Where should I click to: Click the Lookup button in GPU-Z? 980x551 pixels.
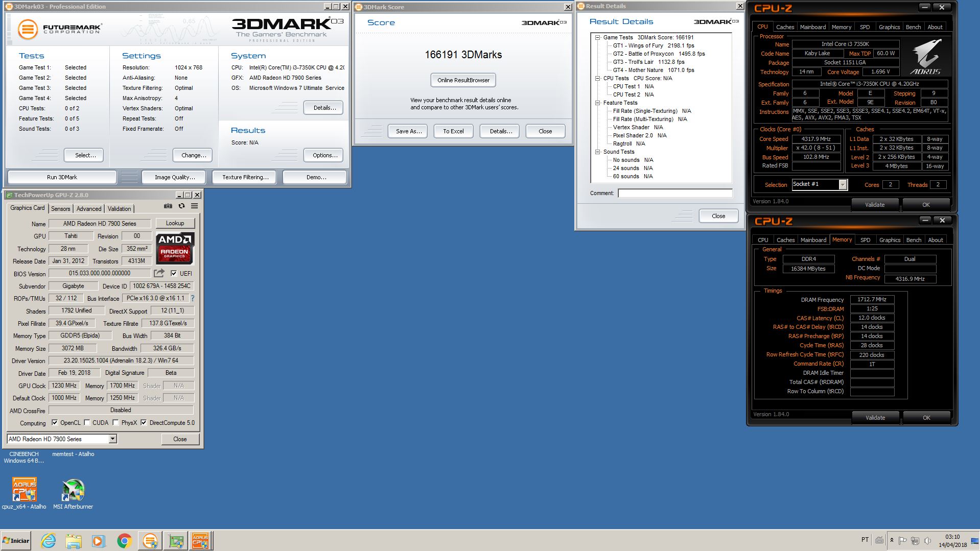click(175, 223)
